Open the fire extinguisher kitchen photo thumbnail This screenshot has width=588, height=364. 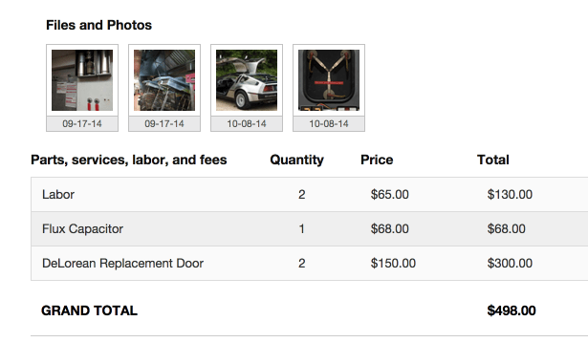[82, 80]
